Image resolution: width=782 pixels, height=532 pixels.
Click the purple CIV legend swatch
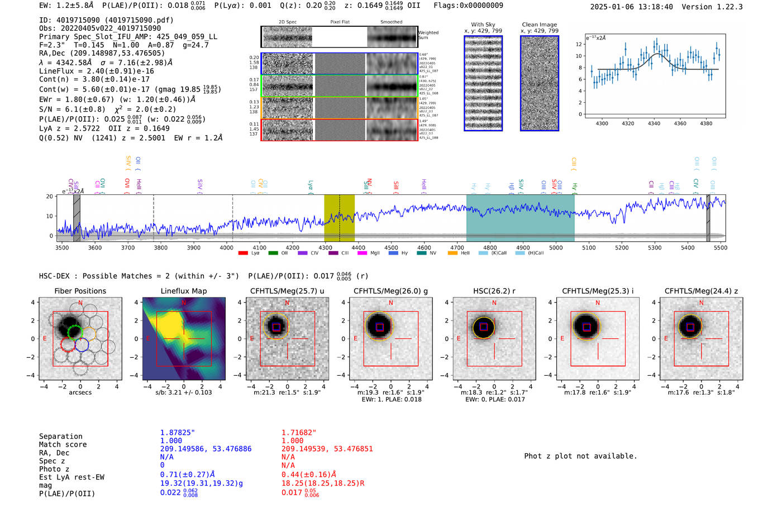point(303,253)
